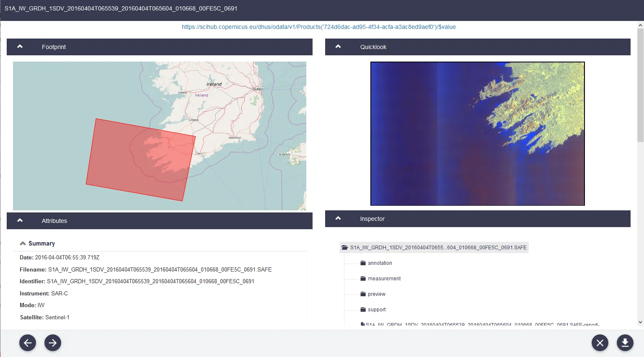Expand the support folder

[373, 310]
